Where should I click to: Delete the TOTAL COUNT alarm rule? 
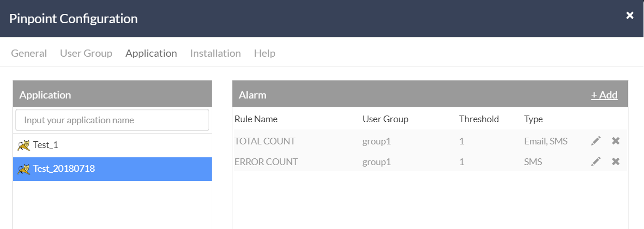coord(616,141)
